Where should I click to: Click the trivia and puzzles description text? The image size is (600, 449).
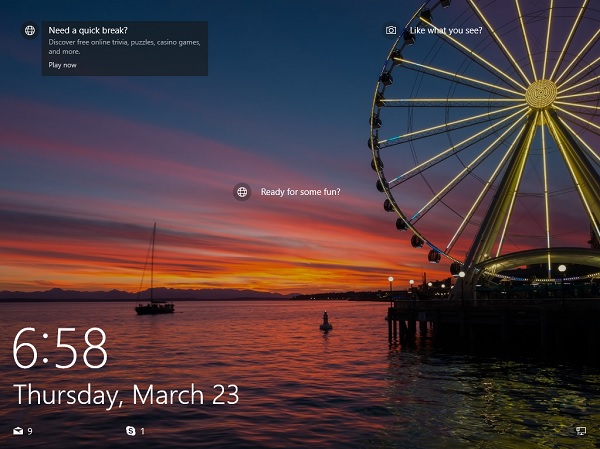(125, 46)
